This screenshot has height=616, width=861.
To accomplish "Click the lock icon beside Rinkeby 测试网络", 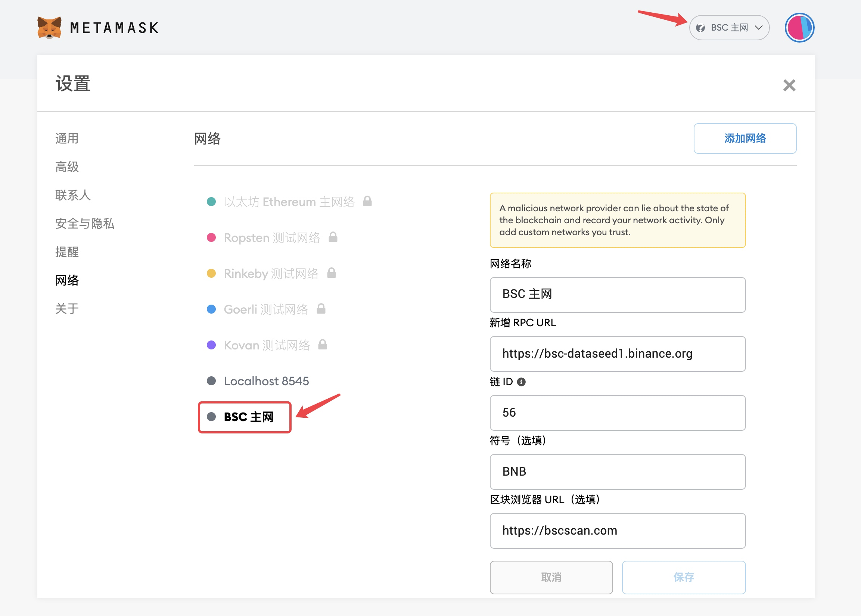I will pyautogui.click(x=332, y=273).
